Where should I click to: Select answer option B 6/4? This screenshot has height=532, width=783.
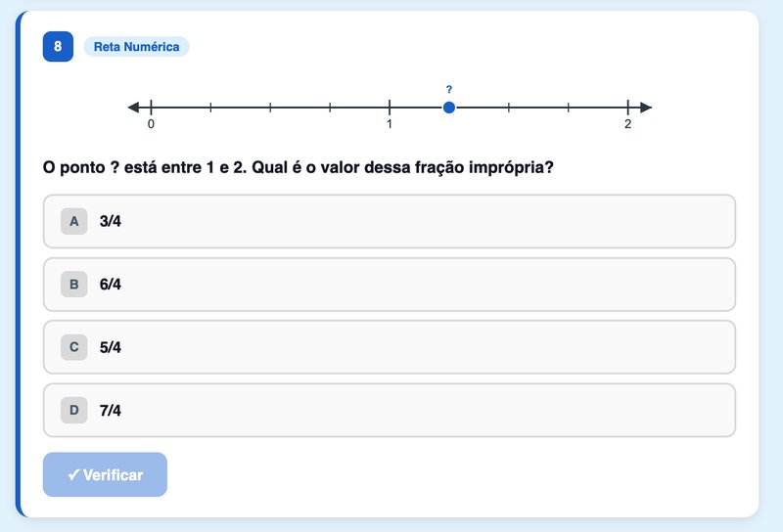pyautogui.click(x=390, y=285)
